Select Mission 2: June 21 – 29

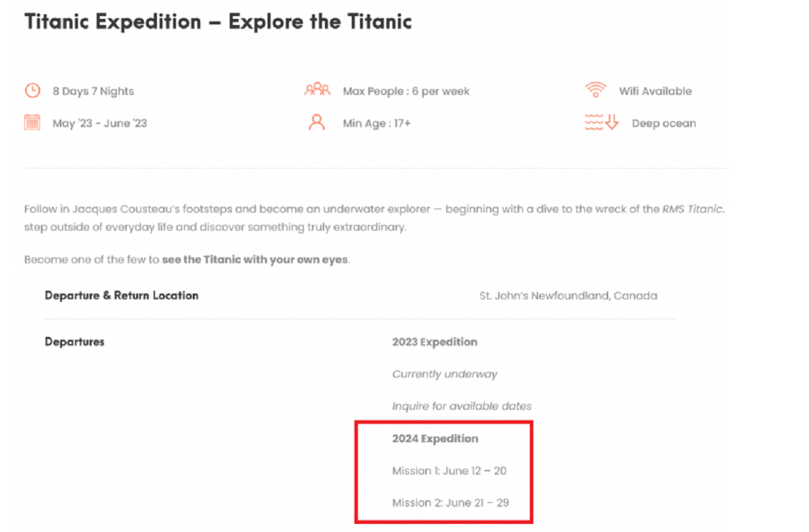click(450, 503)
